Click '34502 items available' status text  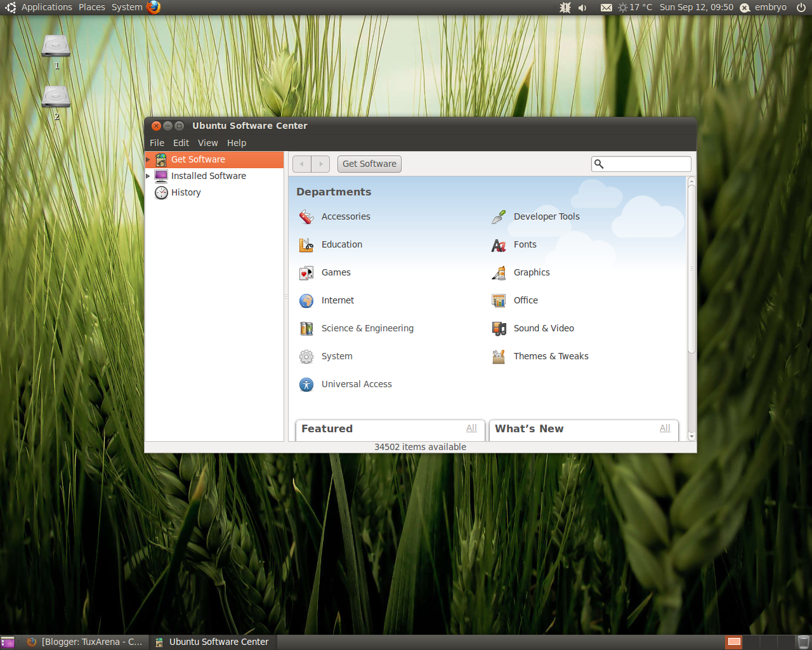[x=420, y=447]
